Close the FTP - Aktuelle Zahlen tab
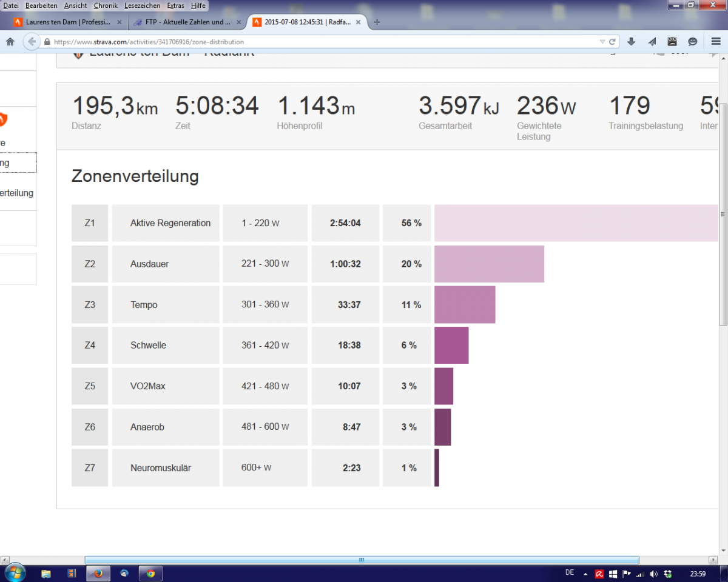 coord(238,22)
